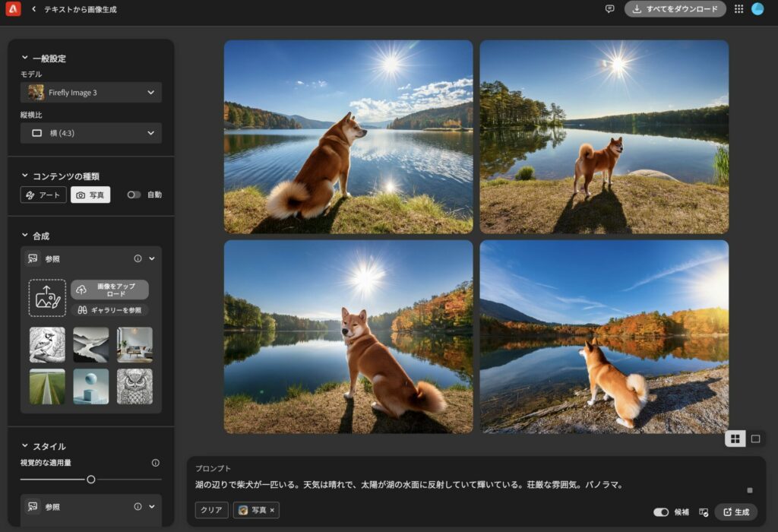Select the アート content type
The height and width of the screenshot is (532, 778).
(x=43, y=195)
